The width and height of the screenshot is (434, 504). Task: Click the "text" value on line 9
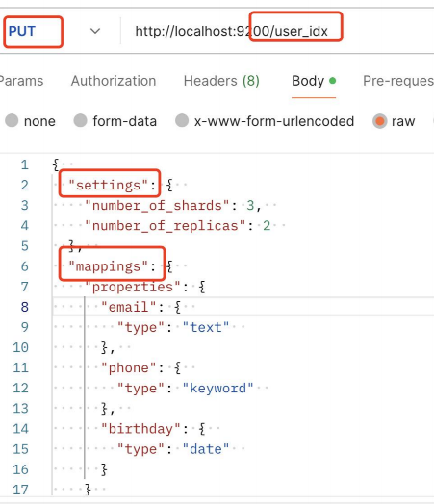click(206, 328)
